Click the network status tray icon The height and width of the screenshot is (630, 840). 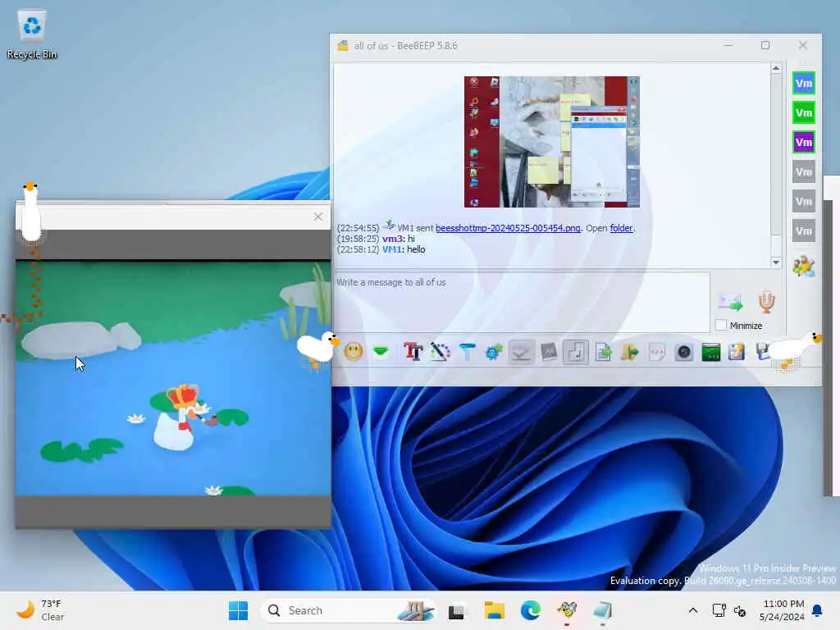point(719,610)
